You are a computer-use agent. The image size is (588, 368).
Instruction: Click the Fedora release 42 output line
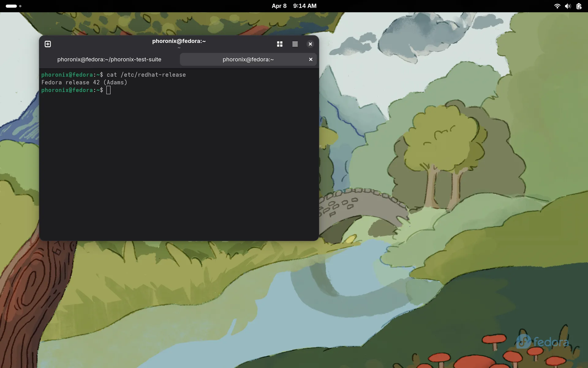click(84, 82)
